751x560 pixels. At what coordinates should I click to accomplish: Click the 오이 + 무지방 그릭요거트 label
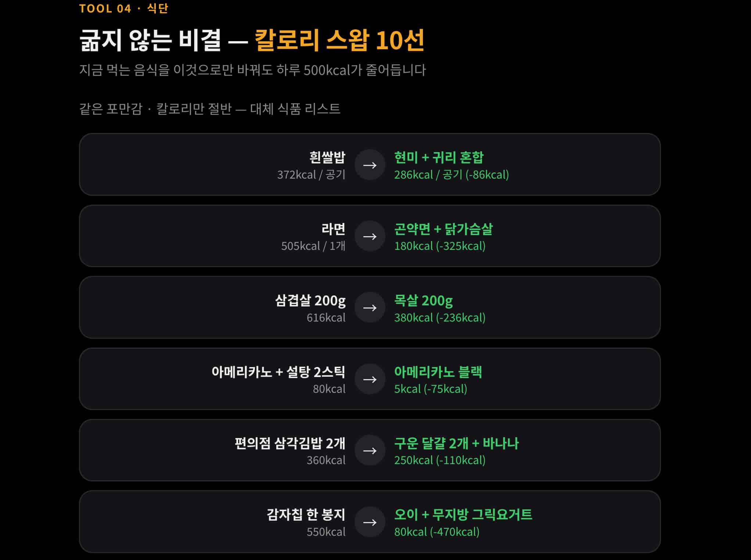pyautogui.click(x=463, y=514)
